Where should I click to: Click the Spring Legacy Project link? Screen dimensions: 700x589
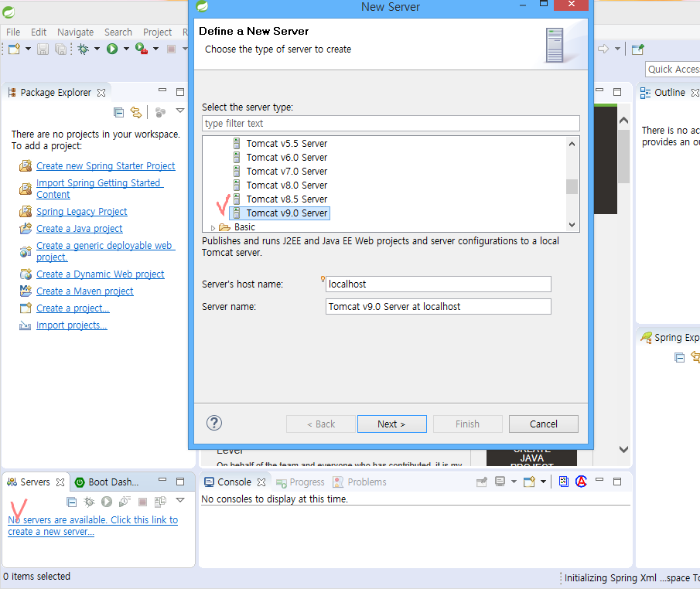[82, 212]
